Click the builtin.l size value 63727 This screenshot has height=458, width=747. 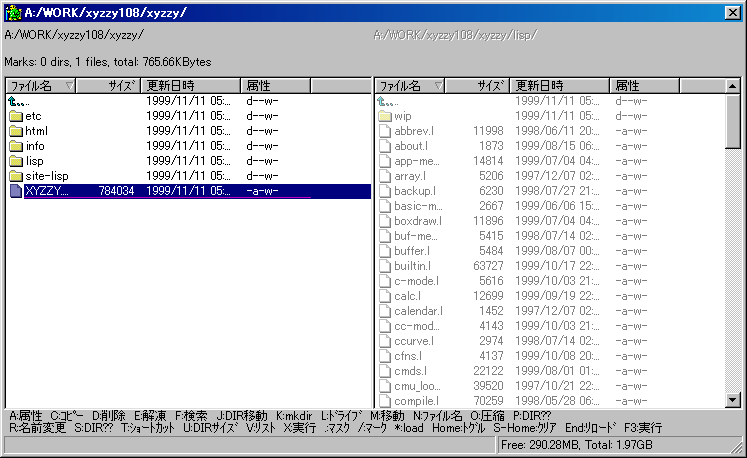[488, 266]
